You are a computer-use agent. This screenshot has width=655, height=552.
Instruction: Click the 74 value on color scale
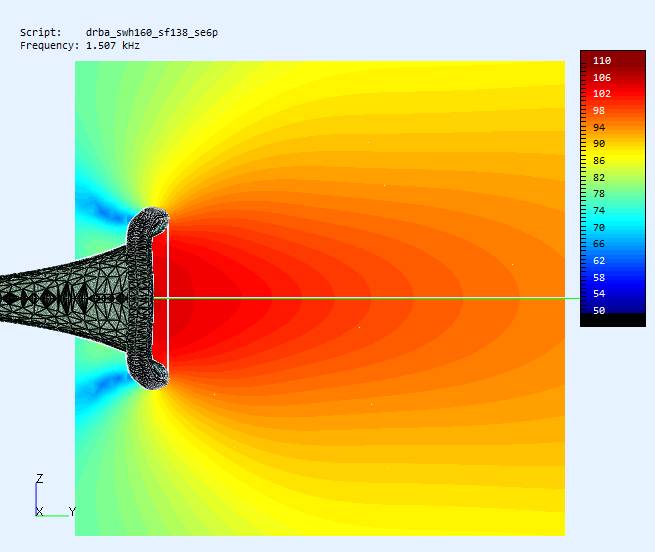599,210
